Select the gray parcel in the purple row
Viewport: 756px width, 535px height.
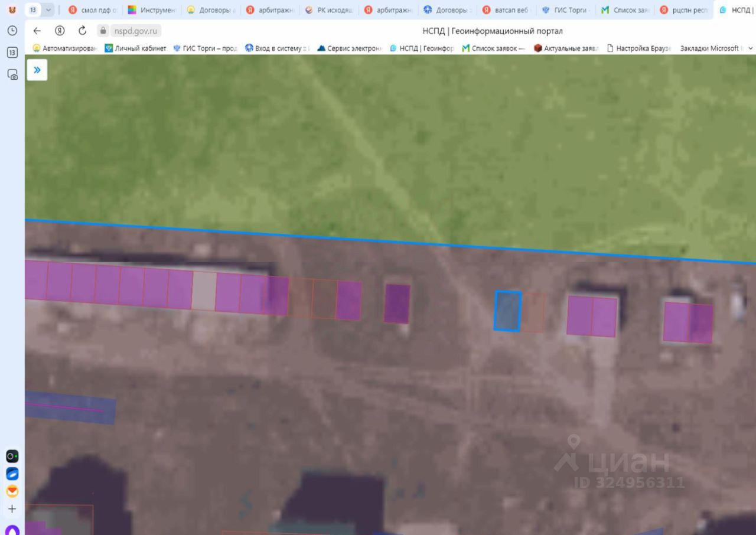click(x=204, y=291)
